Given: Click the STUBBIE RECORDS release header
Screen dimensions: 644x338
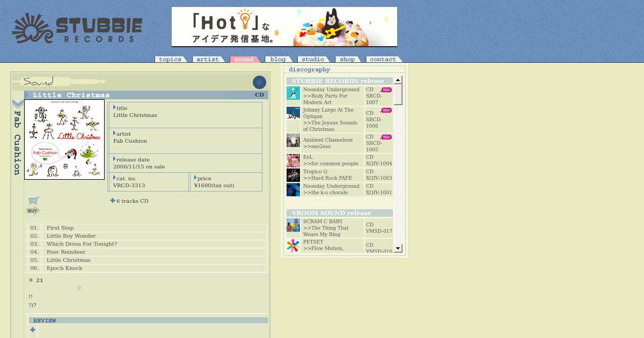Looking at the screenshot, I should tap(340, 81).
